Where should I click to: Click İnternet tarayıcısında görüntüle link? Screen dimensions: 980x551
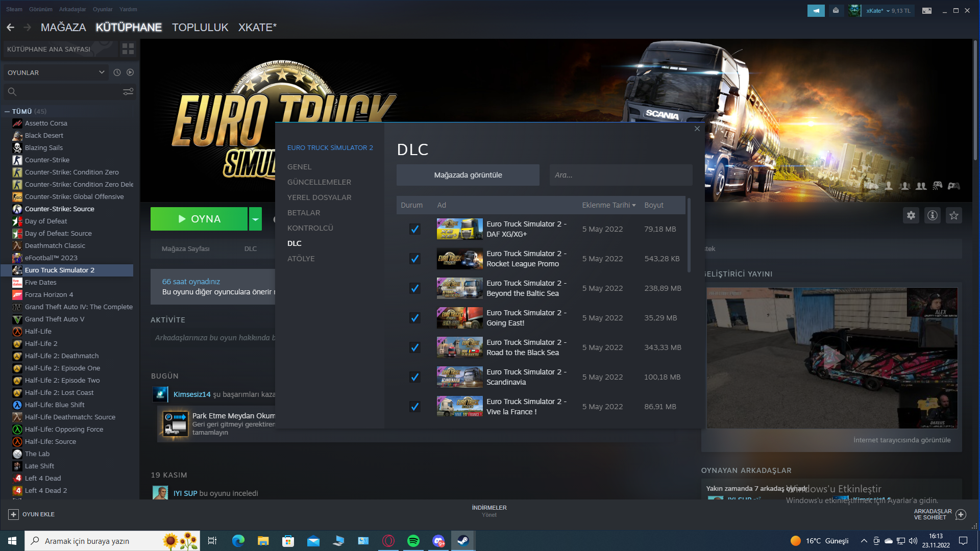pos(902,440)
